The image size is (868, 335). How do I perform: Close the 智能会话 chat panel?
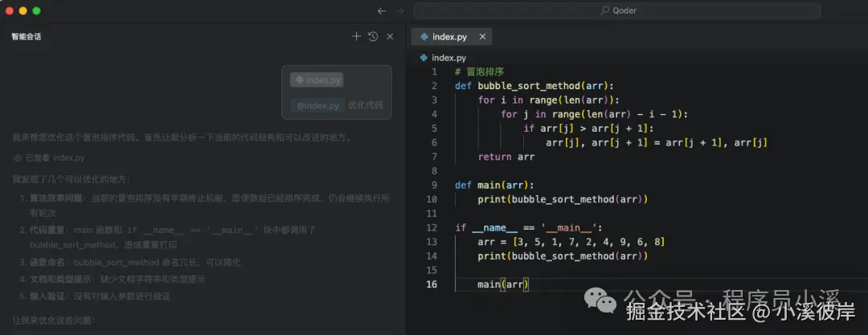point(390,36)
